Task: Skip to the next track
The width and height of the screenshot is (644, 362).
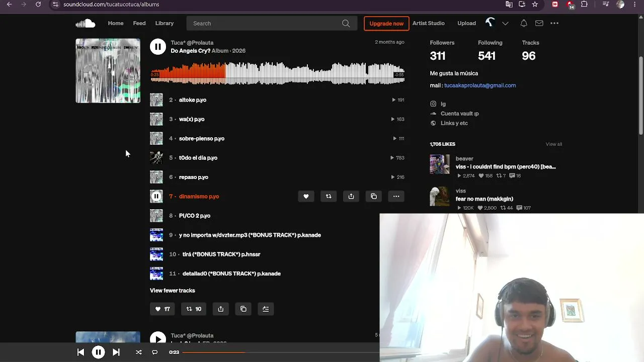Action: (x=116, y=352)
